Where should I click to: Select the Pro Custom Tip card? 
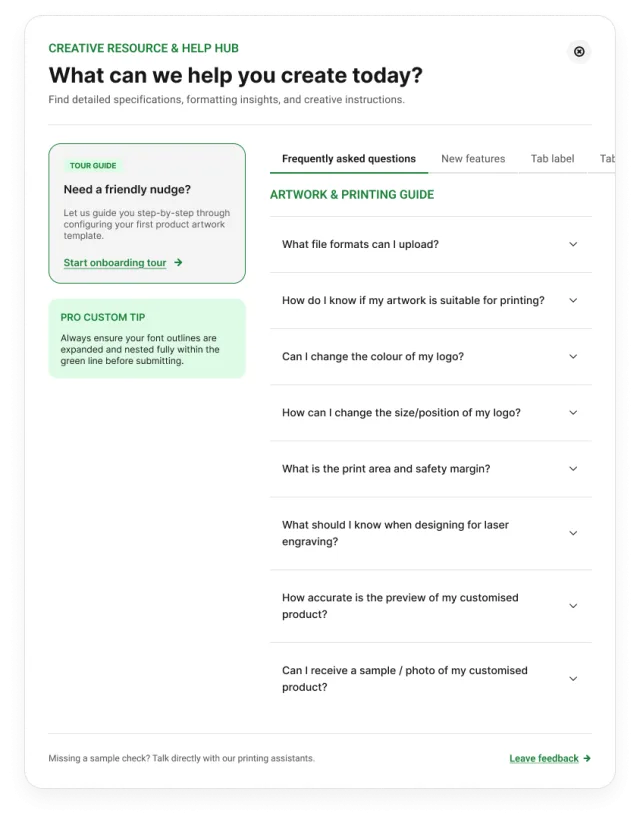[147, 339]
